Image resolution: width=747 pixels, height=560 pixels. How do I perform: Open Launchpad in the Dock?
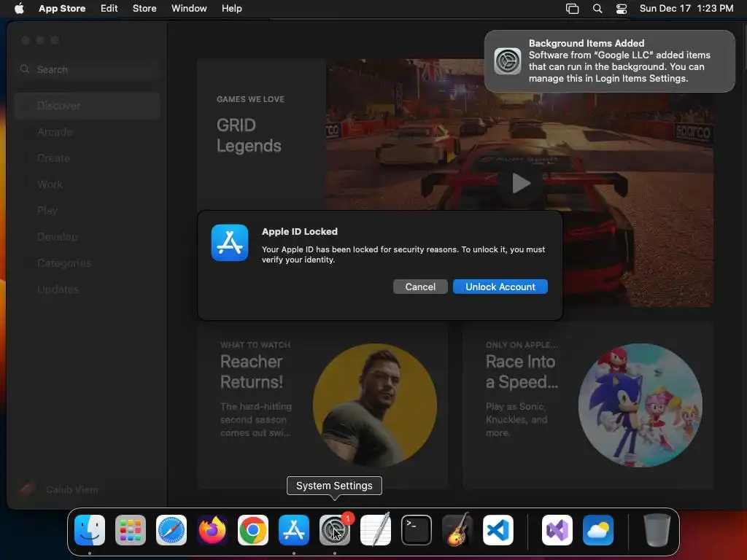[x=131, y=530]
